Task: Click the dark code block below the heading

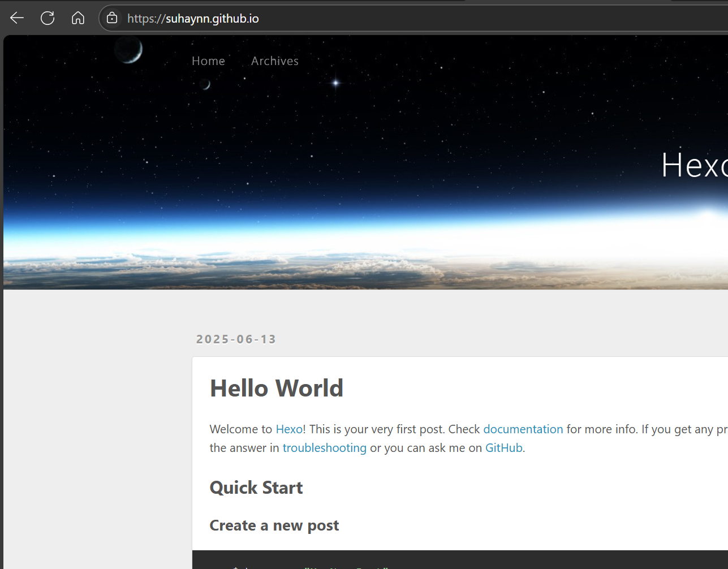Action: coord(453,560)
